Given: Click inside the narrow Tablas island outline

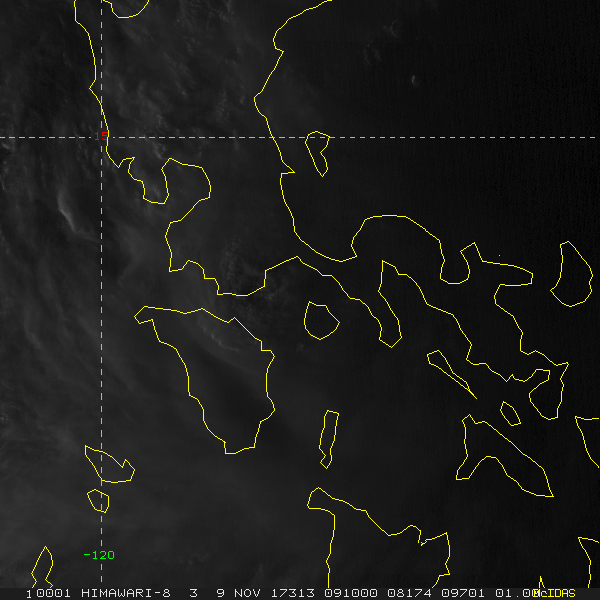Looking at the screenshot, I should (330, 438).
